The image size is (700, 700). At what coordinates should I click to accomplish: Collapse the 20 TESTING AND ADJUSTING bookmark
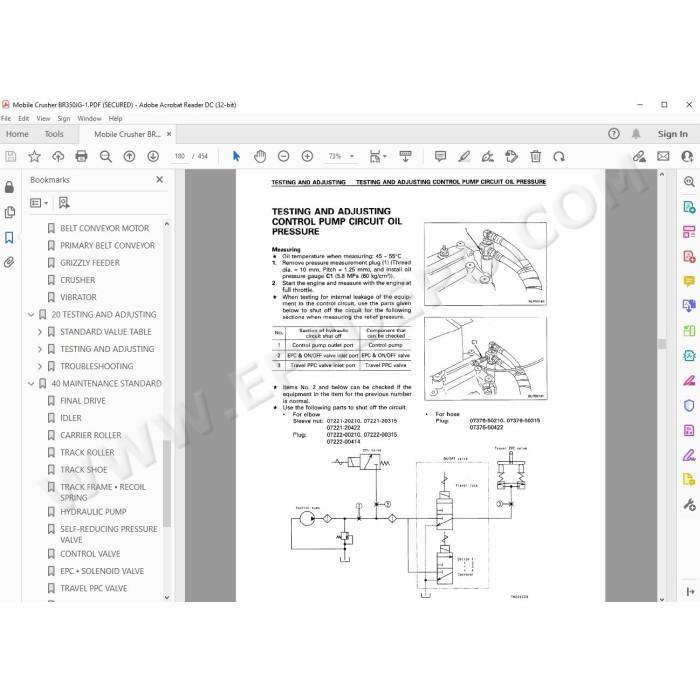click(31, 315)
